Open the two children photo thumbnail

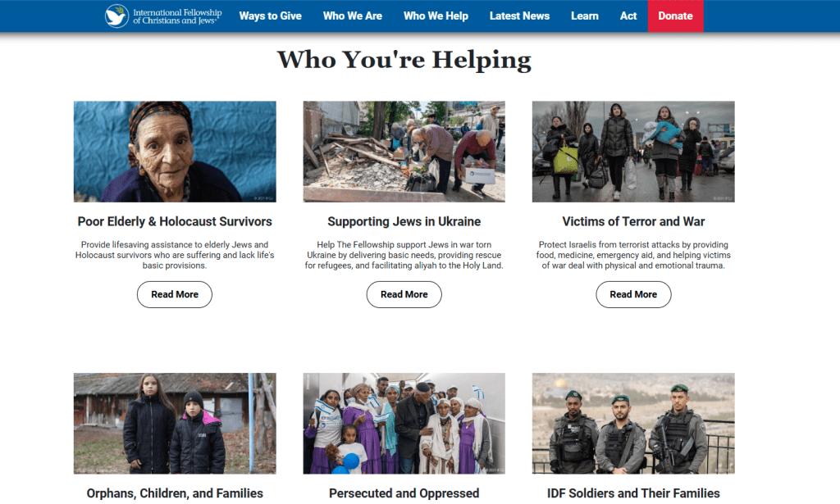175,423
